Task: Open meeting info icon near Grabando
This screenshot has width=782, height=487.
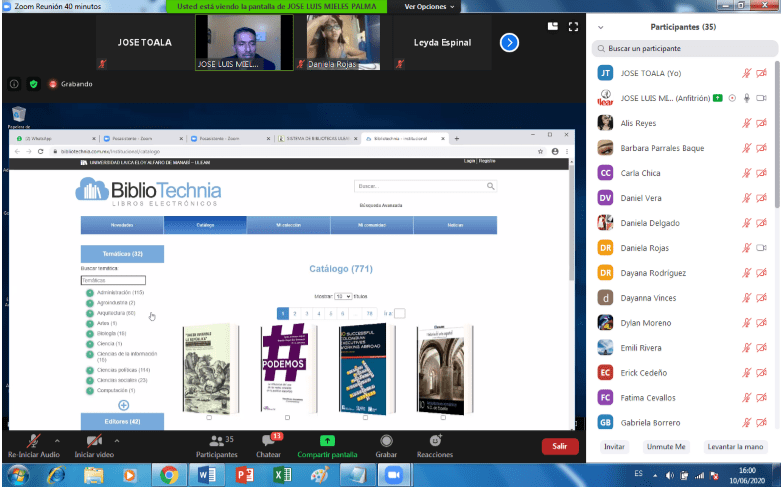Action: [14, 84]
